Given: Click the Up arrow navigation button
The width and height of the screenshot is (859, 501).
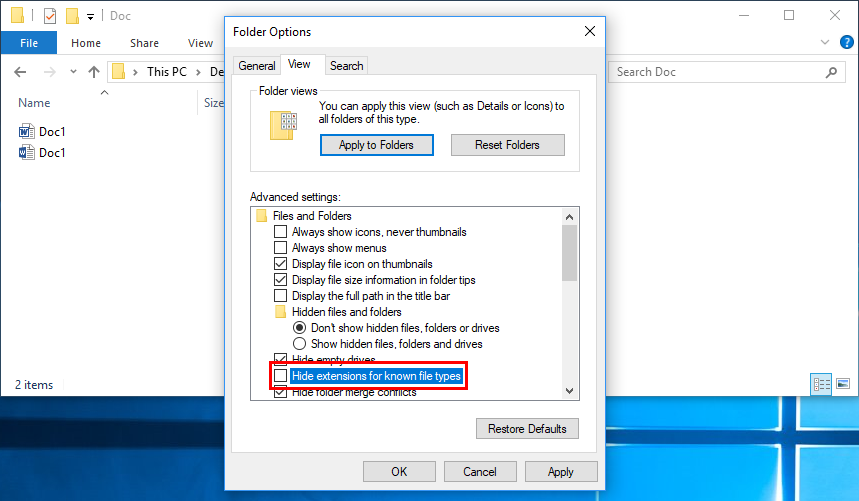Looking at the screenshot, I should (x=94, y=72).
